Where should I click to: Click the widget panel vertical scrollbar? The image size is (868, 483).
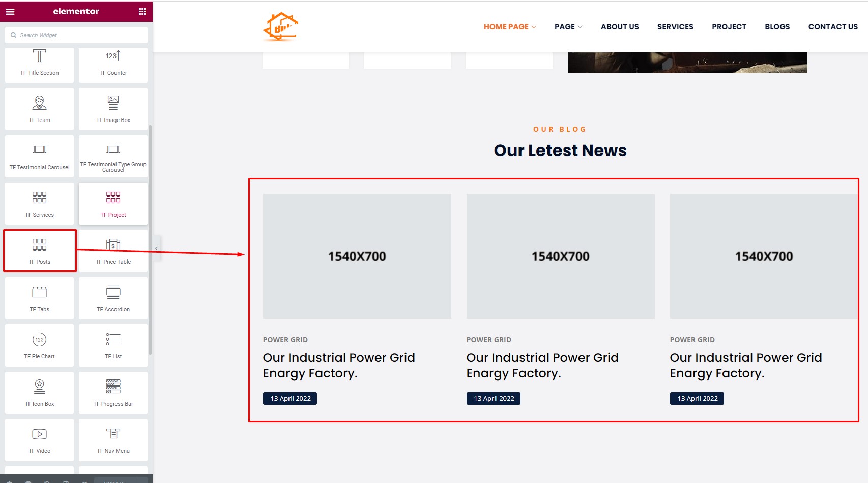click(150, 239)
